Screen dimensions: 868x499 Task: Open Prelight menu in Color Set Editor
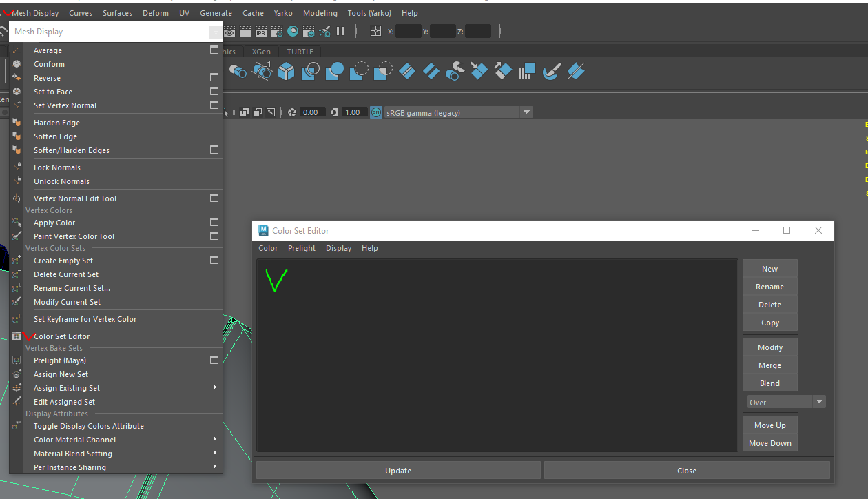tap(302, 248)
